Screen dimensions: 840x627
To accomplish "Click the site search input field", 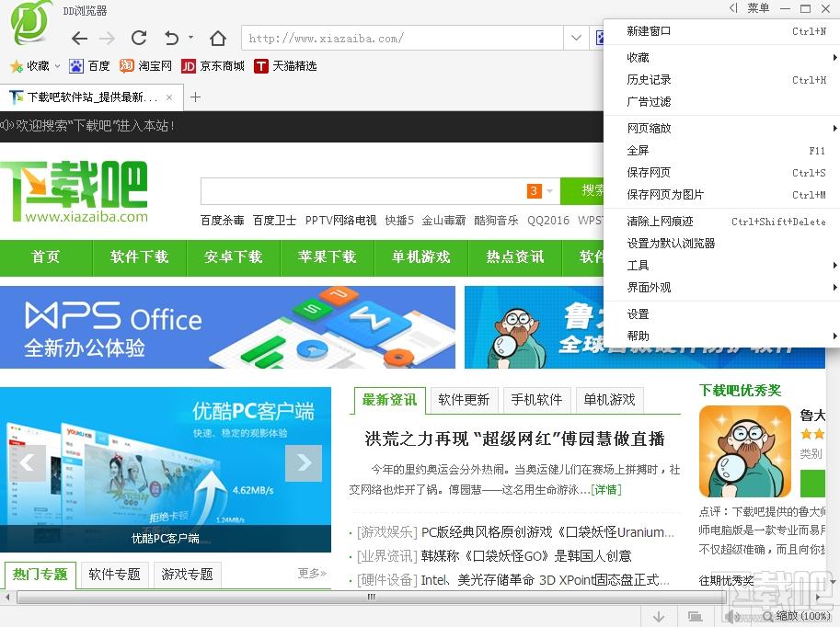I will click(x=359, y=191).
